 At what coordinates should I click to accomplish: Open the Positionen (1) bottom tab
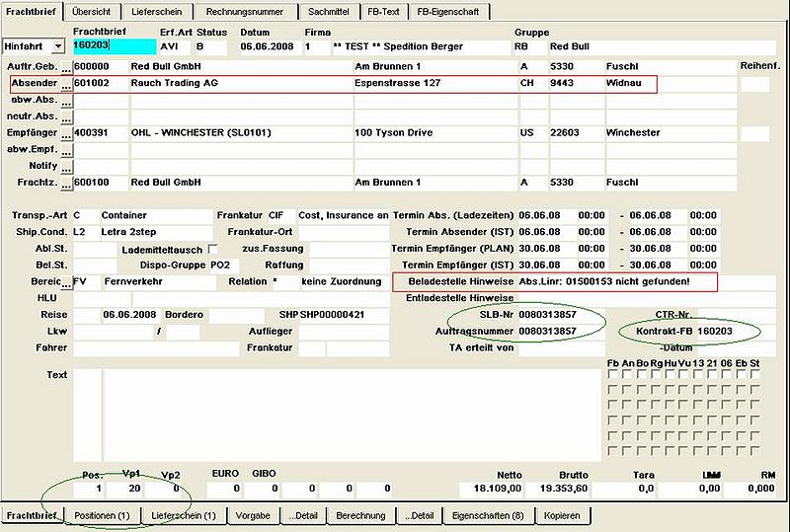(x=103, y=515)
